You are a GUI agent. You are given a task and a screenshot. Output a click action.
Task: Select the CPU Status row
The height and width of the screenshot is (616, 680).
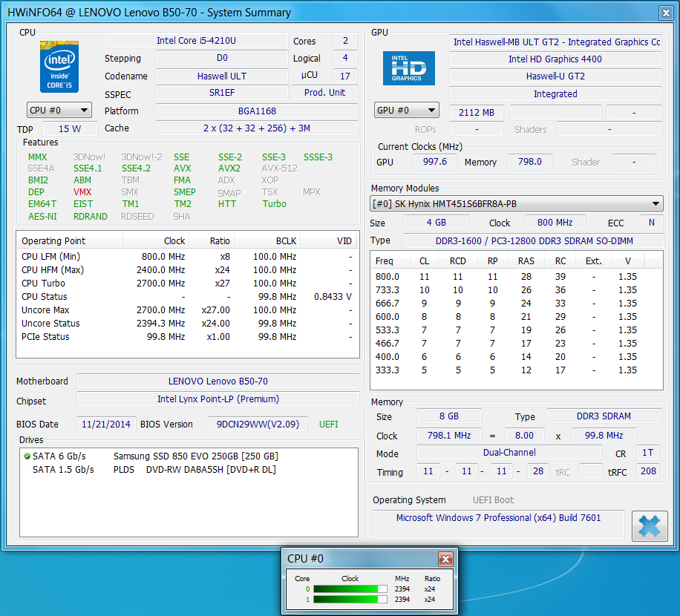pyautogui.click(x=187, y=297)
